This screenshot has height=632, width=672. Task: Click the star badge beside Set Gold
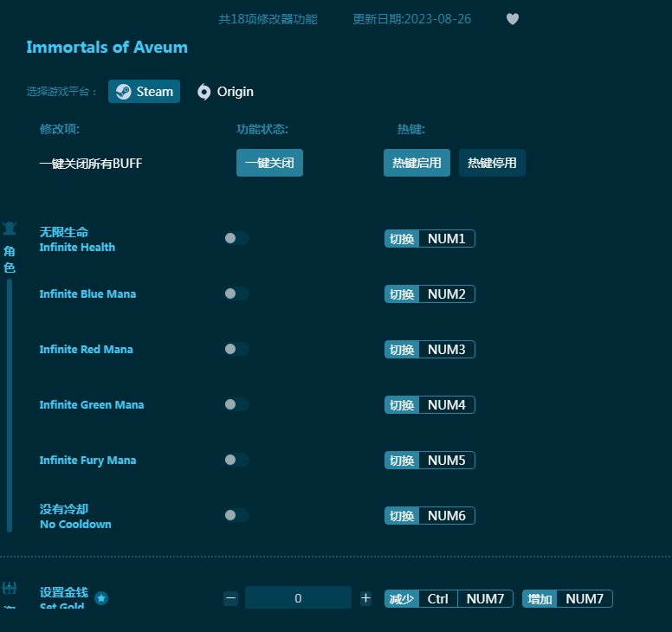[101, 598]
